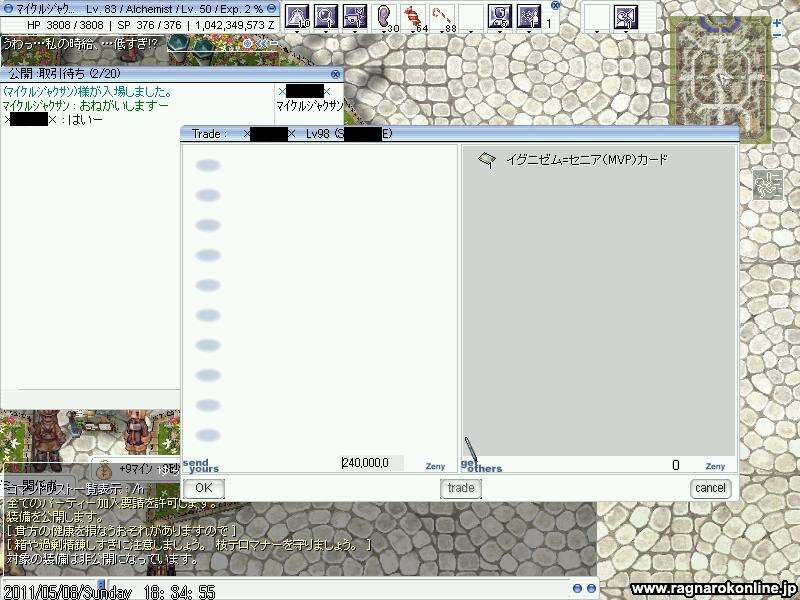Click the HP 3808 / 3808 status text
Image resolution: width=800 pixels, height=600 pixels.
pos(65,25)
